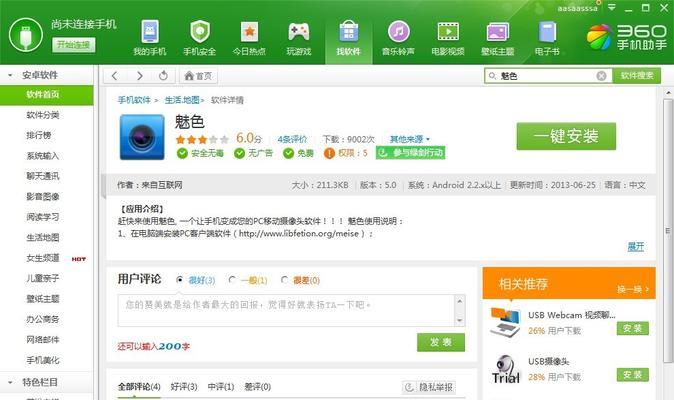The image size is (674, 400).
Task: Focus the search field containing 魅色
Action: pyautogui.click(x=546, y=76)
